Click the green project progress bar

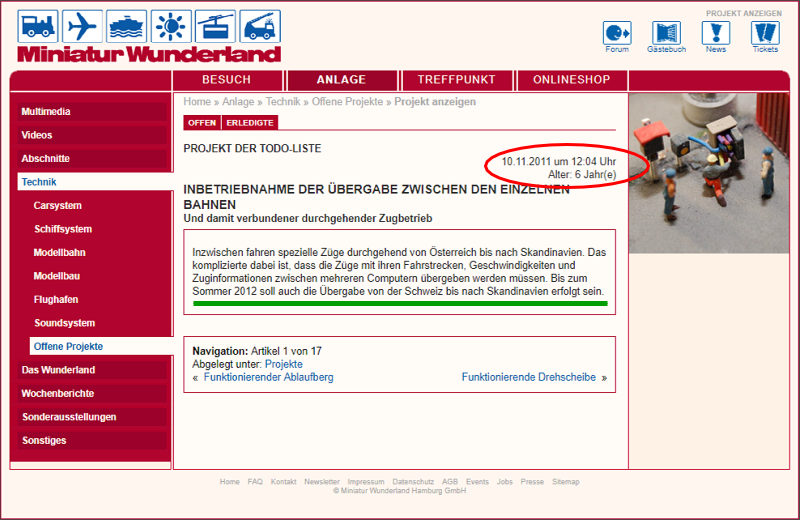pyautogui.click(x=400, y=304)
